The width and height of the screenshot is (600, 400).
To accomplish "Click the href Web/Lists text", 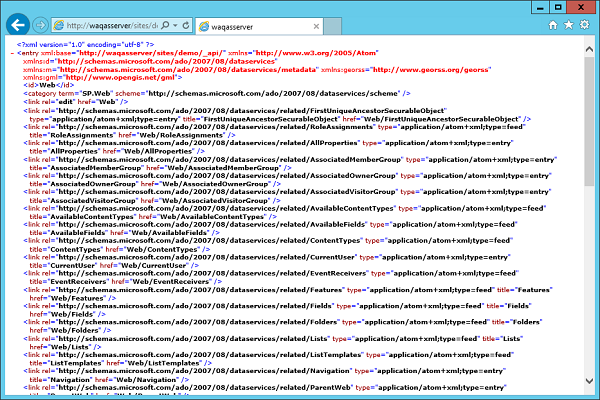I will coord(60,347).
